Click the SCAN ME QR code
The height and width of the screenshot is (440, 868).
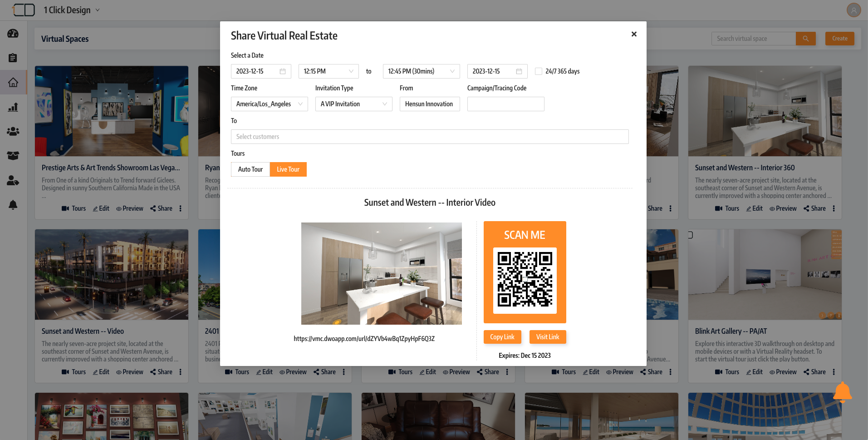[525, 280]
